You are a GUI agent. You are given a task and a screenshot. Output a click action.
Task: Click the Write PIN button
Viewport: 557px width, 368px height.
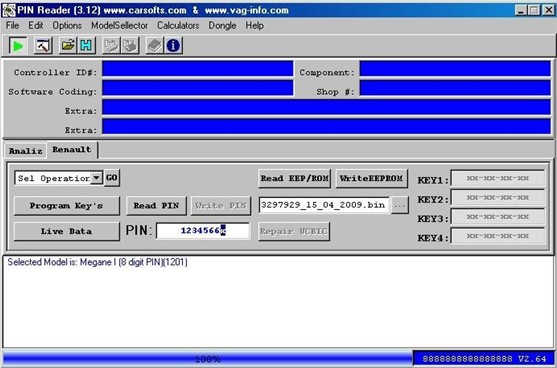pyautogui.click(x=221, y=206)
